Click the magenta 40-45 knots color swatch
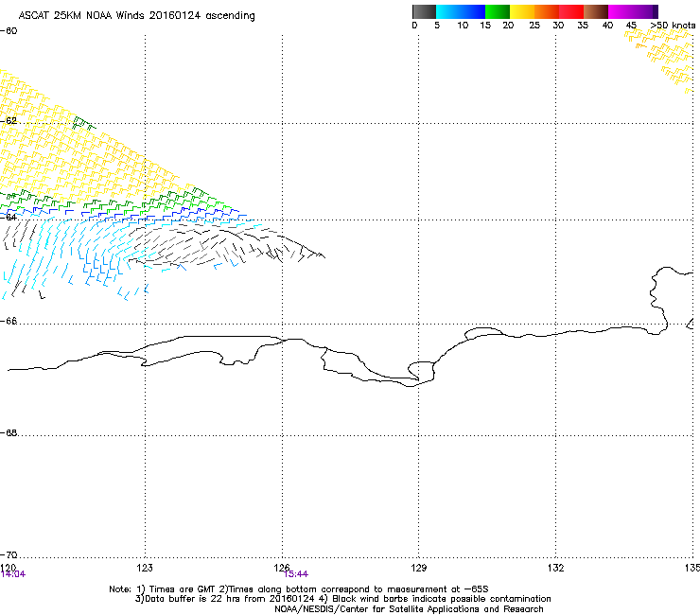Viewport: 700px width, 615px height. click(621, 11)
